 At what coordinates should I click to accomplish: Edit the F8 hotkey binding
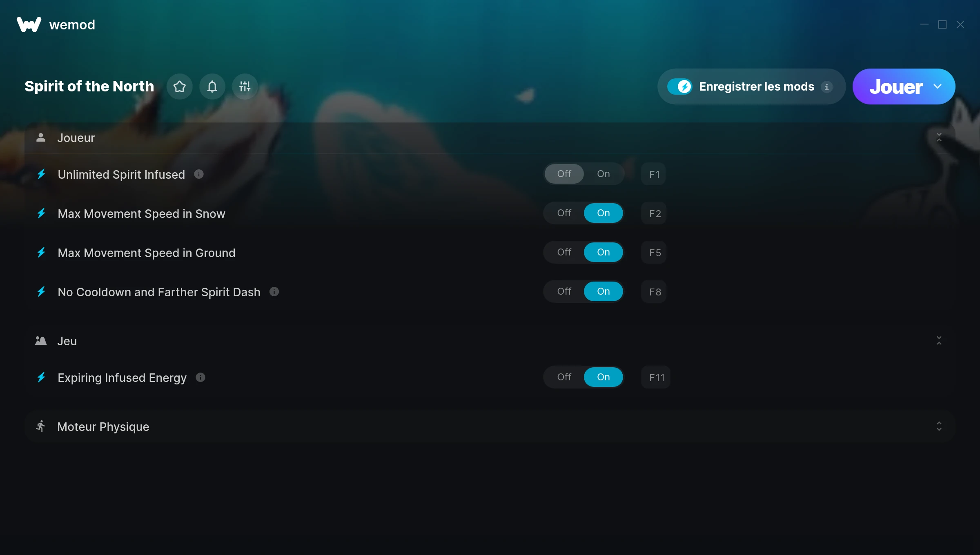click(x=654, y=292)
